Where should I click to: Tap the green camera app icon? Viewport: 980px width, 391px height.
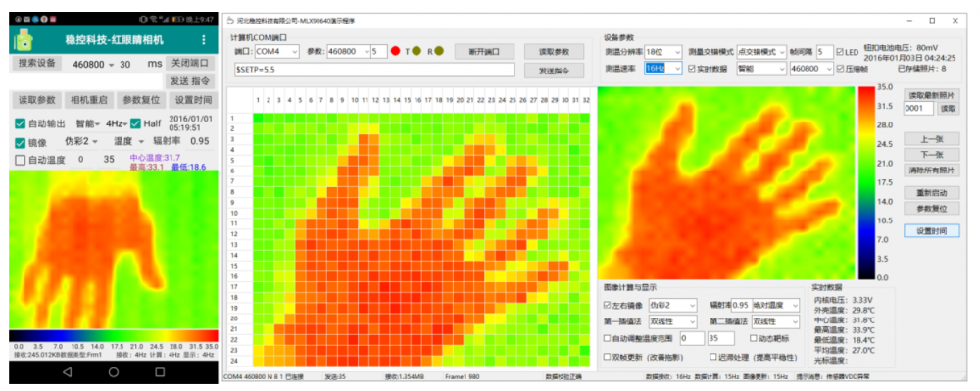click(x=24, y=40)
